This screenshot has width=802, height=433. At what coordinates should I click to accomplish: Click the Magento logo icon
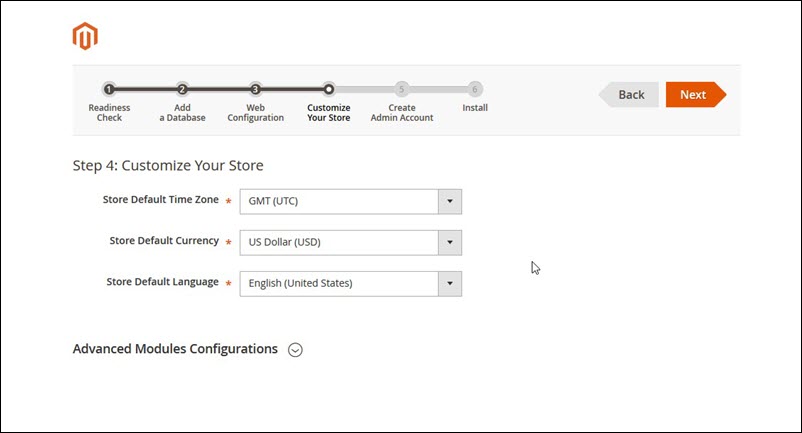(x=85, y=37)
